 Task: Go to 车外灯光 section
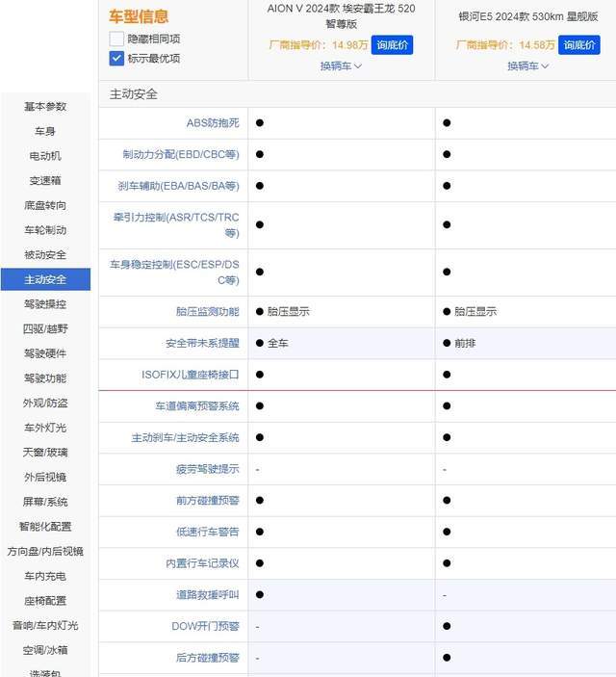(x=45, y=428)
